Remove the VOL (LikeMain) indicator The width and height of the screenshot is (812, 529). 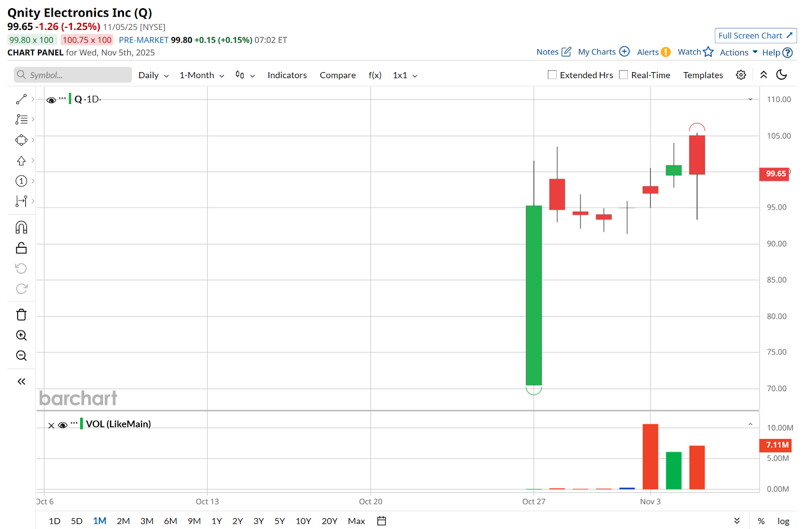coord(51,425)
